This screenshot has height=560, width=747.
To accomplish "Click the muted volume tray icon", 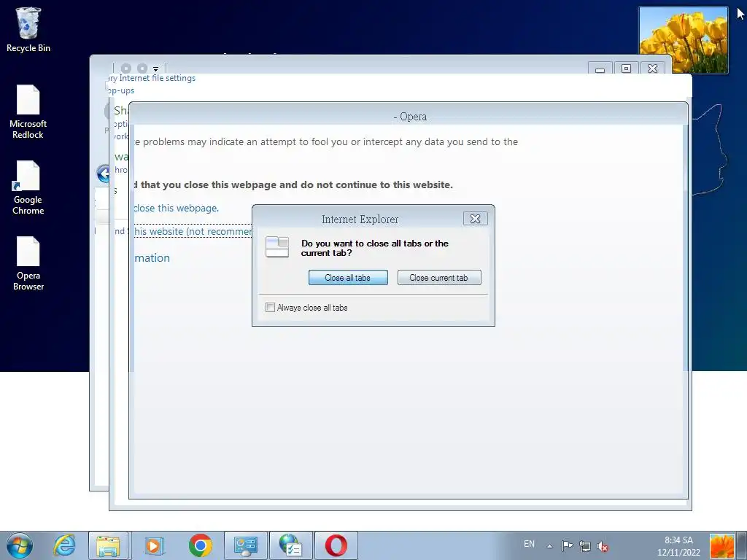I will (603, 547).
